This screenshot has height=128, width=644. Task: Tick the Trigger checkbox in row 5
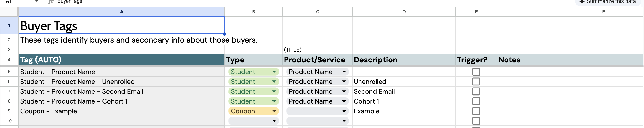pyautogui.click(x=476, y=72)
